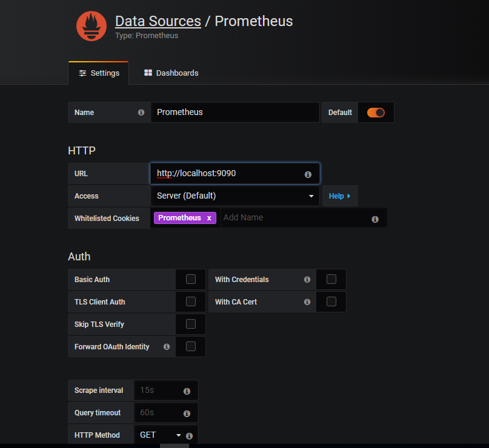Check the Forward OAuth Identity checkbox

(x=191, y=346)
